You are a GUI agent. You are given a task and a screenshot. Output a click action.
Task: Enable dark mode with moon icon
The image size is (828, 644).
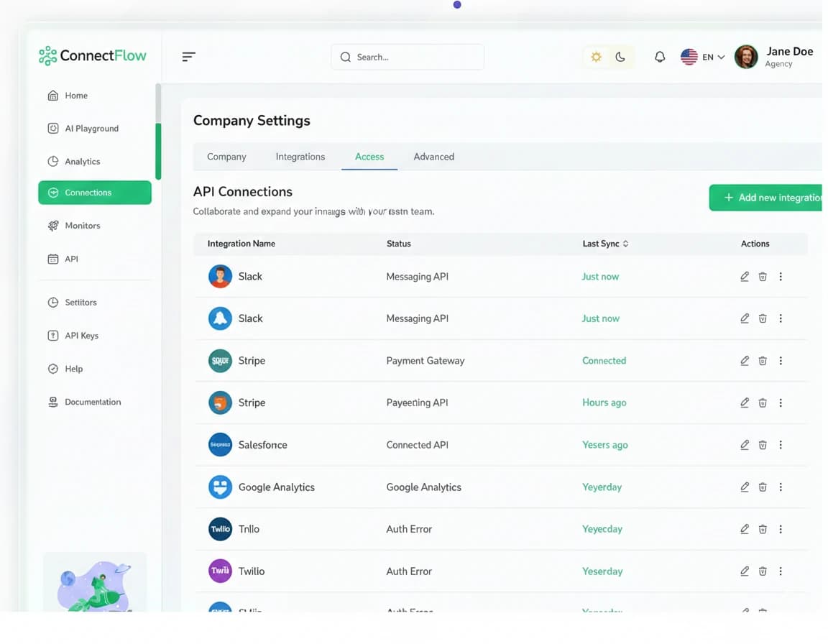pos(620,57)
